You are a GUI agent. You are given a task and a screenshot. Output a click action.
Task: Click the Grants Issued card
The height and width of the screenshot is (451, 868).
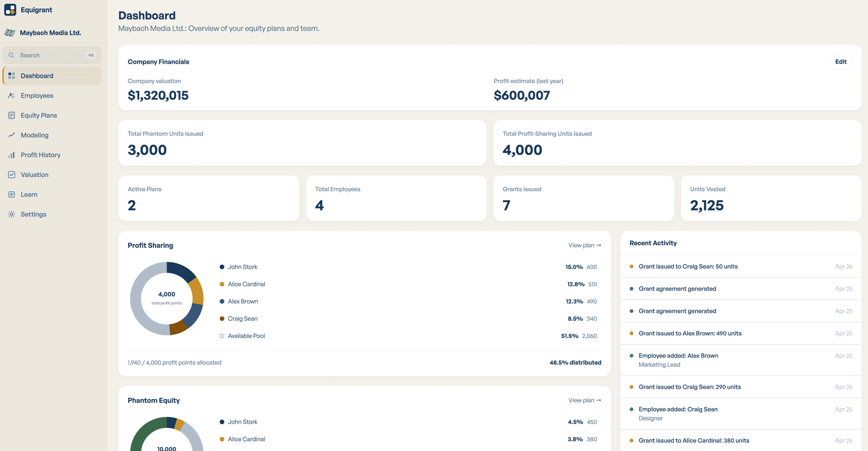coord(584,198)
